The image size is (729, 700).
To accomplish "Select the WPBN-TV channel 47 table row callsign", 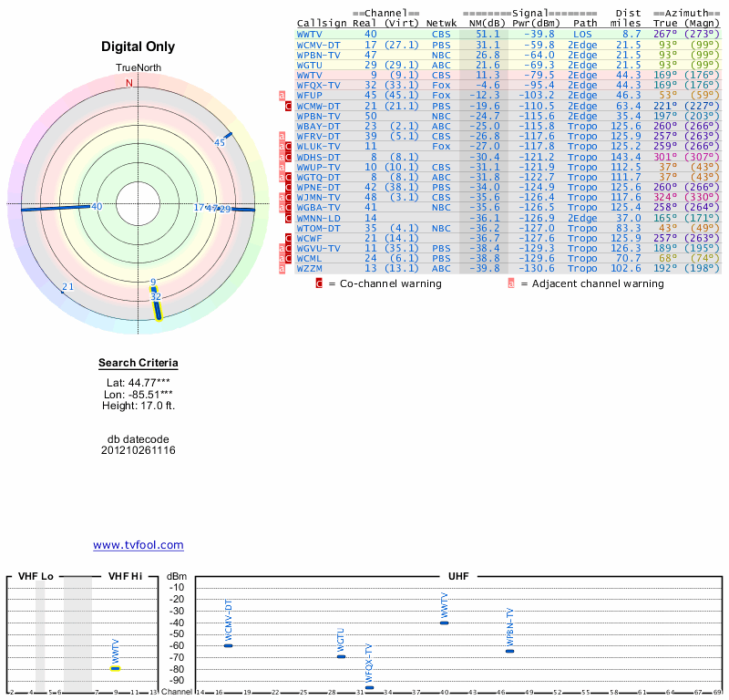I will tap(319, 55).
